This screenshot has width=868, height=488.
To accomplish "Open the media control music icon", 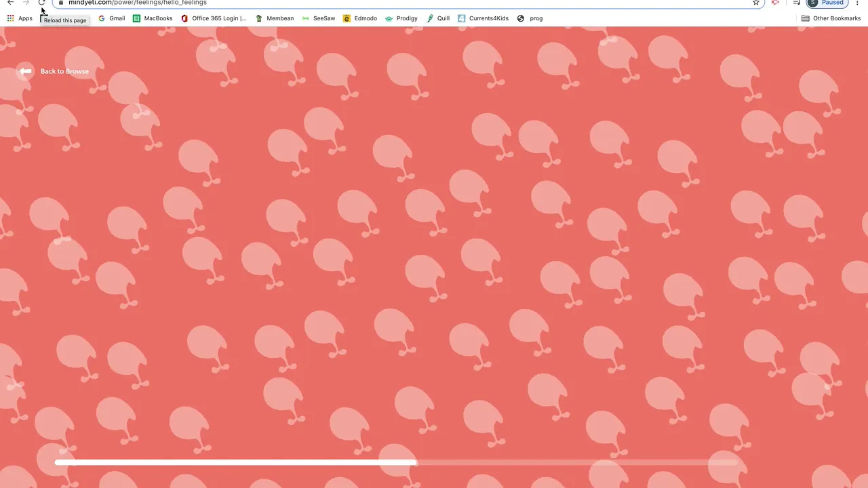I will (x=797, y=3).
